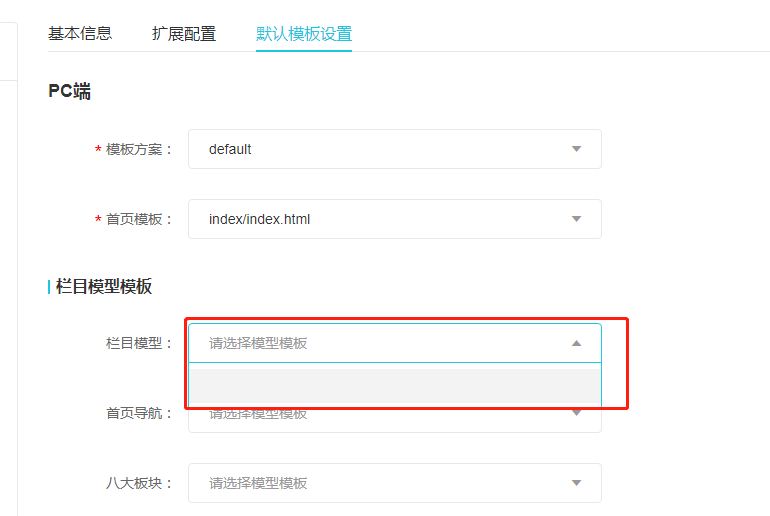Click the PC端 section heading
Image resolution: width=770 pixels, height=516 pixels.
click(x=70, y=91)
